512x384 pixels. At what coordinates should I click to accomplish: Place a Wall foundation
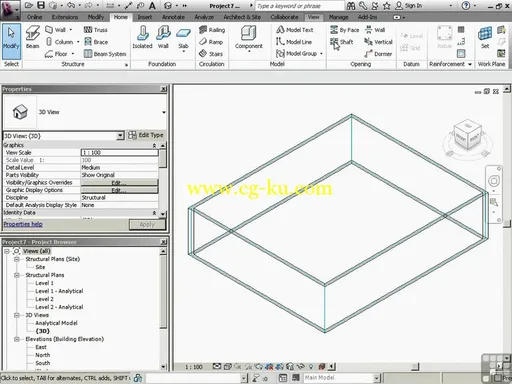tap(163, 37)
